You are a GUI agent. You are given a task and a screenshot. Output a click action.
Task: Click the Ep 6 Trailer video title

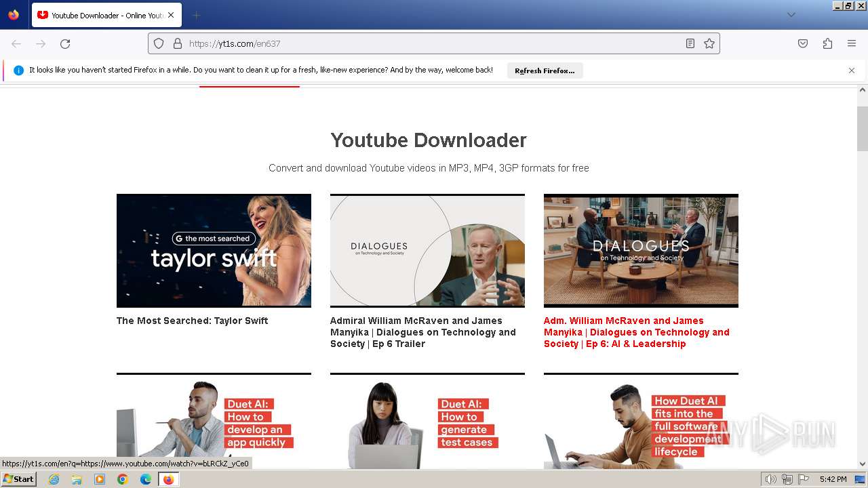423,332
